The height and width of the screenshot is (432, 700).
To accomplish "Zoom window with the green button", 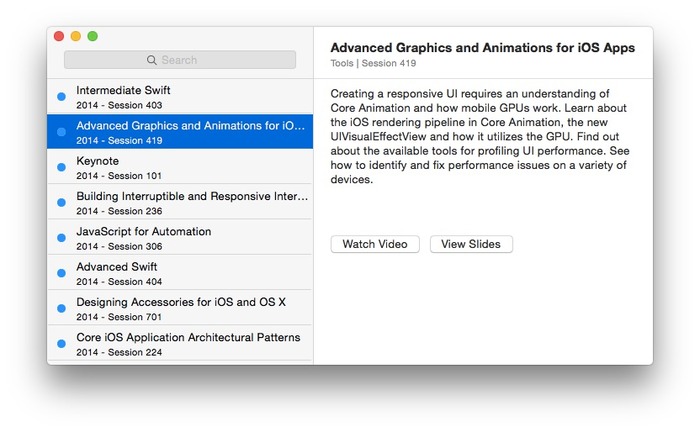I will pyautogui.click(x=92, y=36).
